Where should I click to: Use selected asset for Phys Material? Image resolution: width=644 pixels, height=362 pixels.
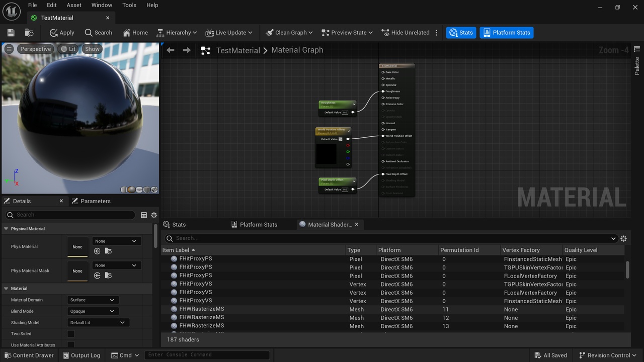[97, 251]
